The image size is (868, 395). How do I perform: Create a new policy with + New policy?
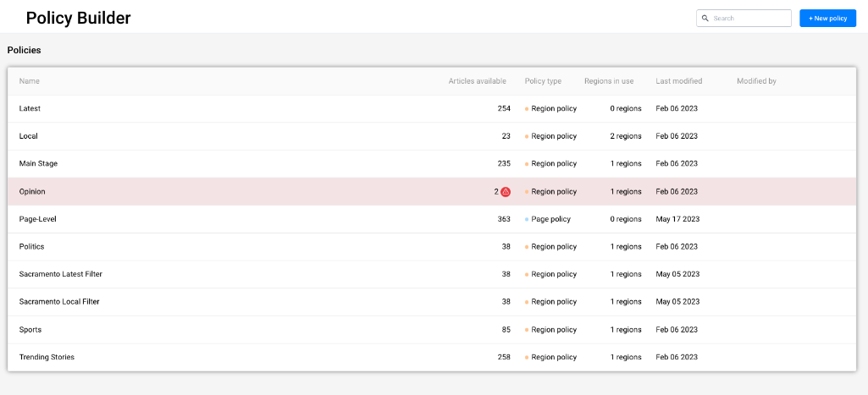(827, 19)
